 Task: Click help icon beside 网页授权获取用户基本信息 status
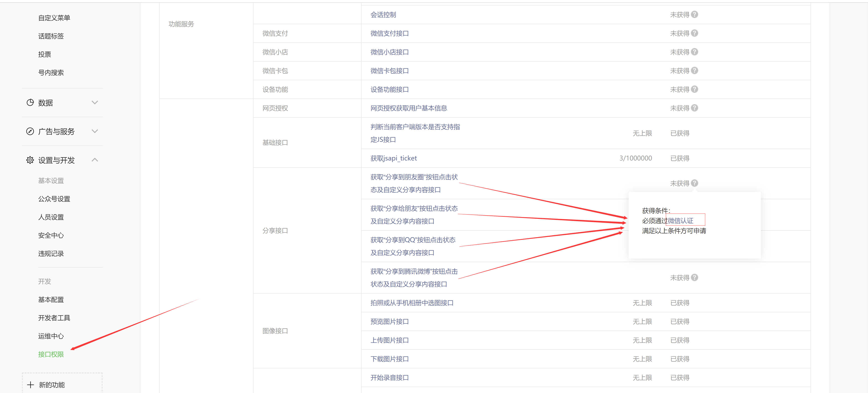[x=694, y=108]
